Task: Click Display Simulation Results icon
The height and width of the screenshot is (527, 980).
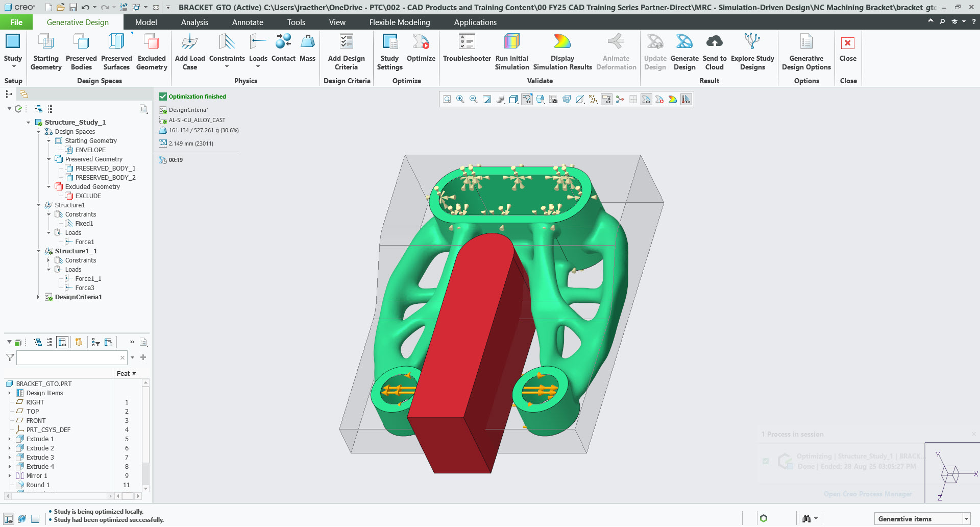Action: 562,51
